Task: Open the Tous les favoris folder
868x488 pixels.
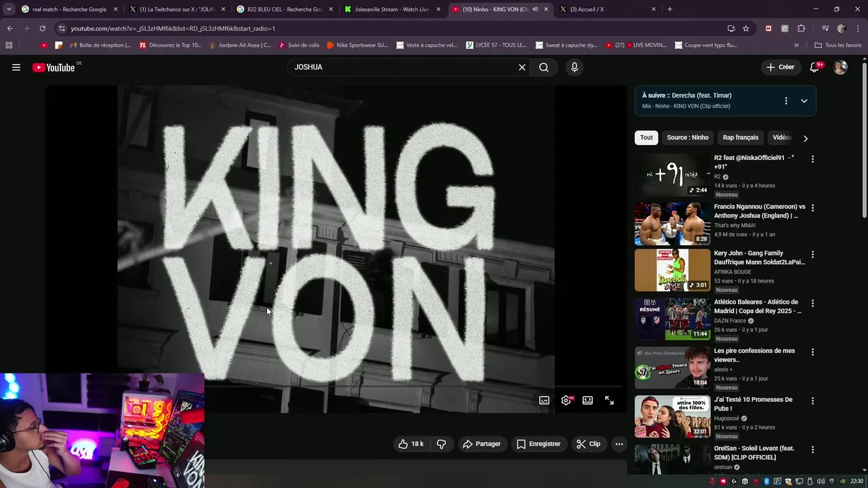Action: 837,45
